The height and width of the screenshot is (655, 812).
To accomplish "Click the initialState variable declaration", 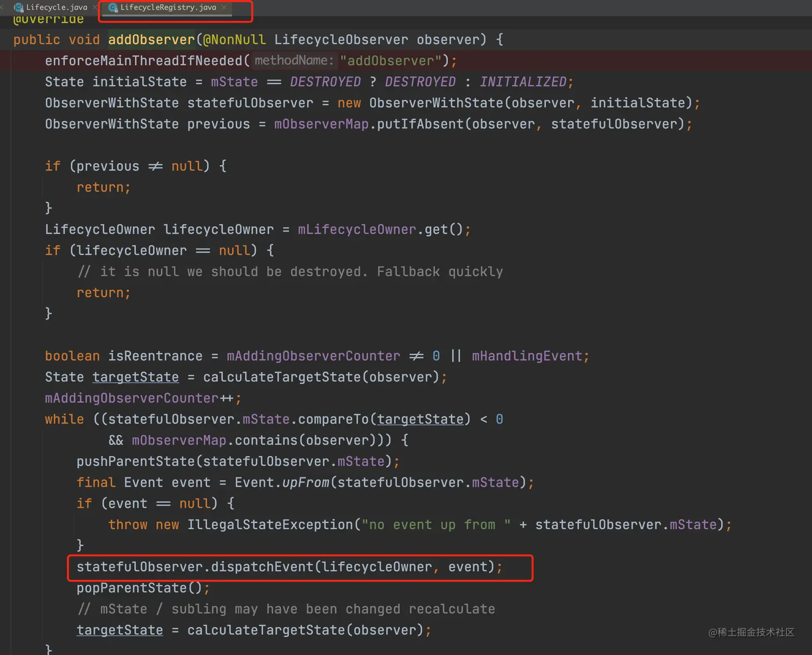I will (140, 82).
